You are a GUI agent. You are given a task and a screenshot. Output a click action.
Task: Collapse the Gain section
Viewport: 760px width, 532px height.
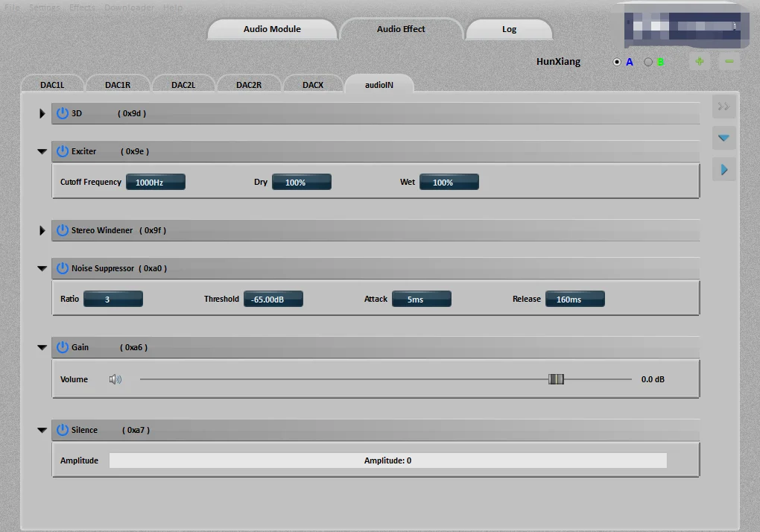[42, 347]
